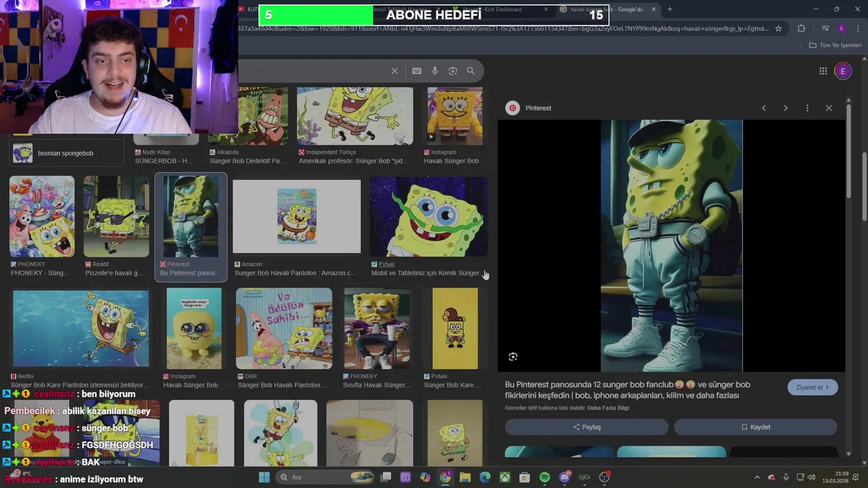Viewport: 868px width, 488px height.
Task: Open Chrome media control icon
Action: click(825, 28)
